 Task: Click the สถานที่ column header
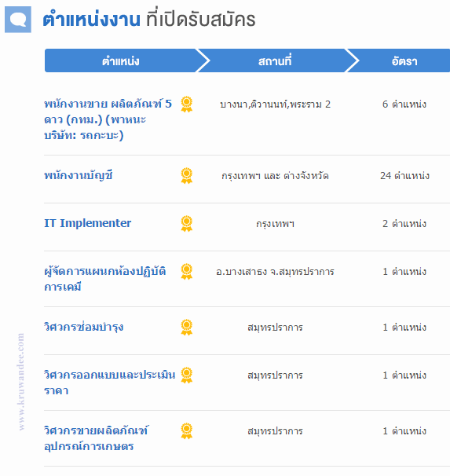[x=275, y=60]
